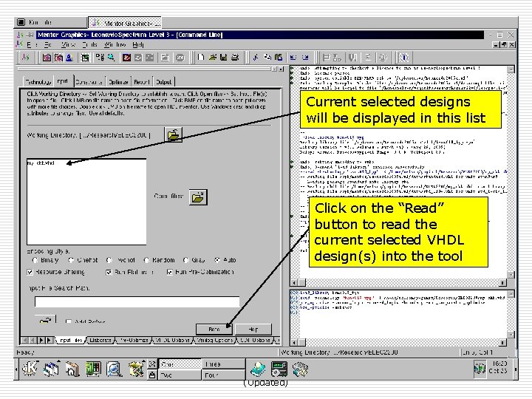Switch to virtual desktop Four in the pager
Screen dimensions: 532x399
click(x=224, y=375)
